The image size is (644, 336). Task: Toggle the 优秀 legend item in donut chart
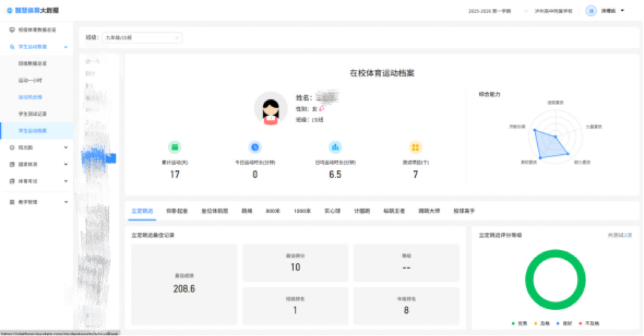(519, 323)
